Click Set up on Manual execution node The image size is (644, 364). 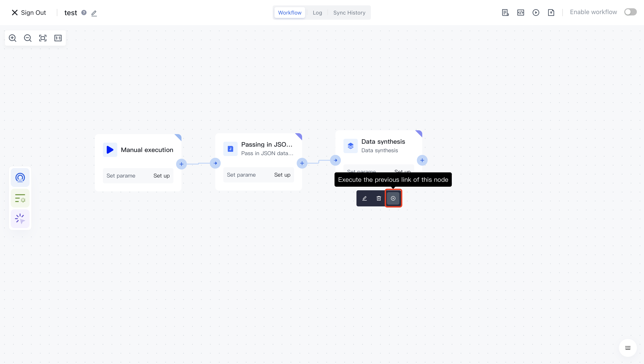coord(161,176)
